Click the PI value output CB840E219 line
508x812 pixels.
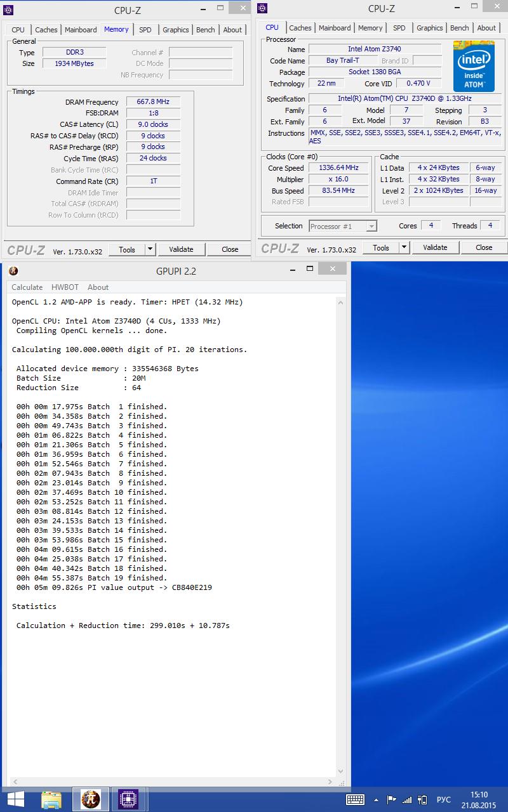(114, 587)
